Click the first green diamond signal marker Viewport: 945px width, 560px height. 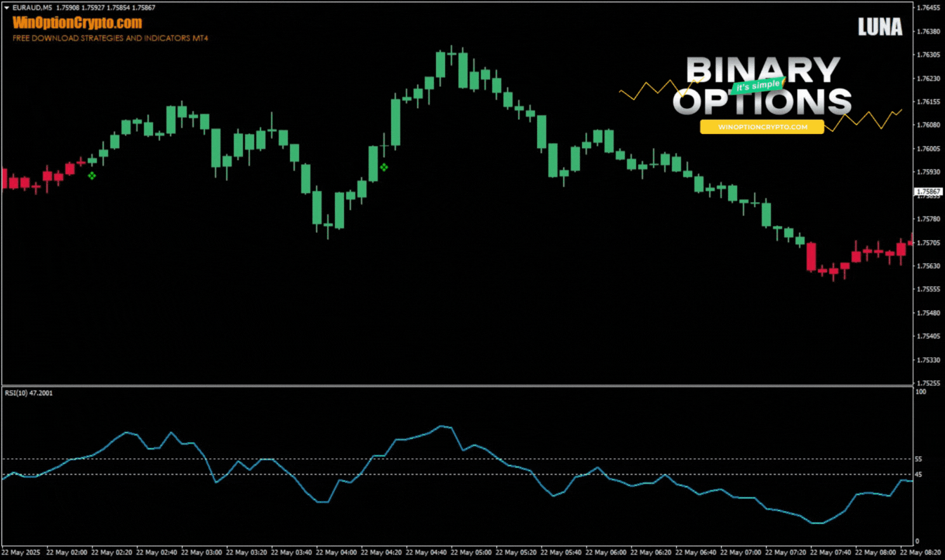(91, 175)
